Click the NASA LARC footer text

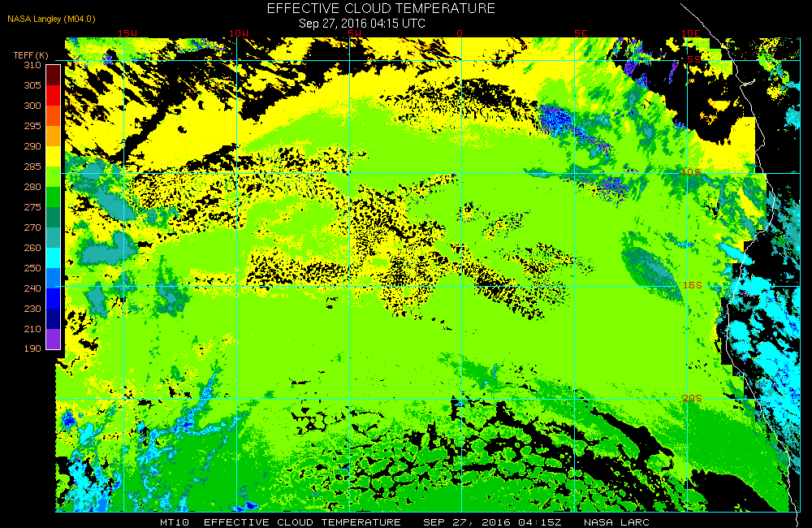pyautogui.click(x=616, y=522)
